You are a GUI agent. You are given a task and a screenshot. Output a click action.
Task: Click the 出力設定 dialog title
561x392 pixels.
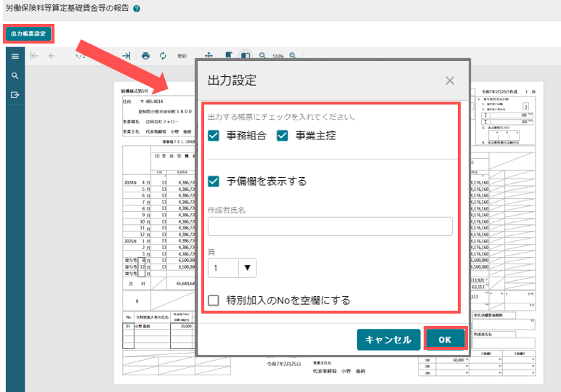[232, 81]
